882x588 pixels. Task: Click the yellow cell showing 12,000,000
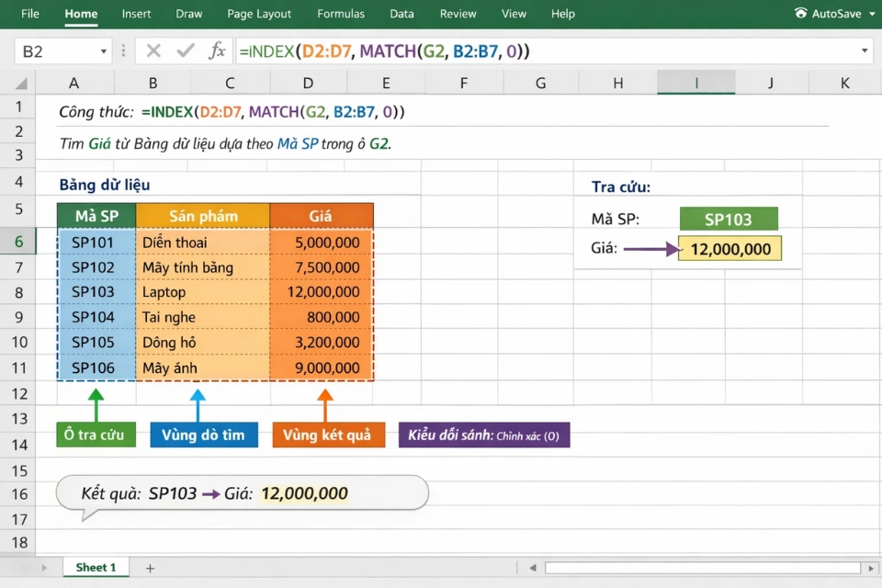729,248
